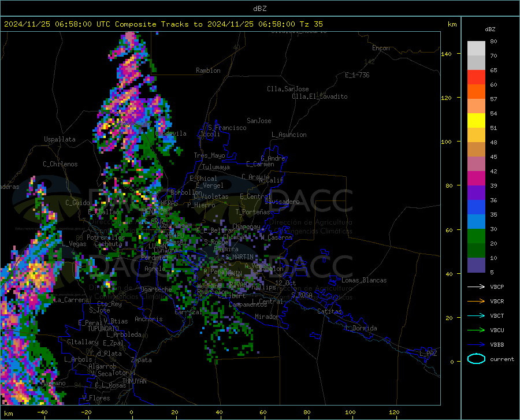
Task: Click the orange VBCR arrow in legend
Action: tap(476, 302)
